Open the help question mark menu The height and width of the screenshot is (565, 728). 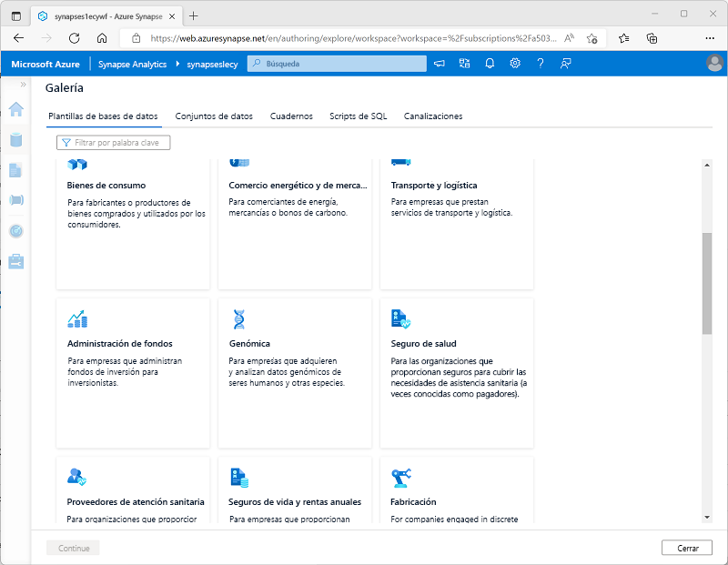click(x=541, y=64)
